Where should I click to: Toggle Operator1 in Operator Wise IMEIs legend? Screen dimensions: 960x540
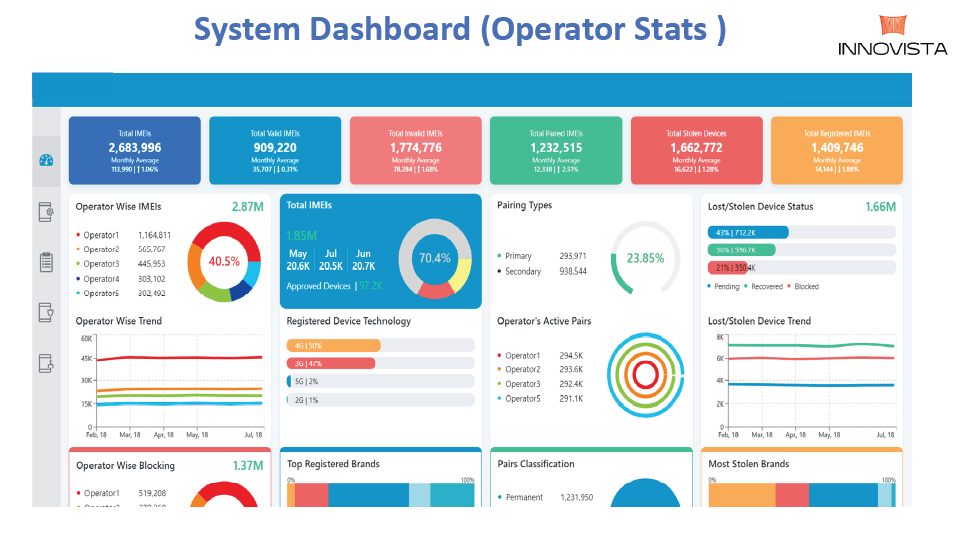click(x=101, y=234)
